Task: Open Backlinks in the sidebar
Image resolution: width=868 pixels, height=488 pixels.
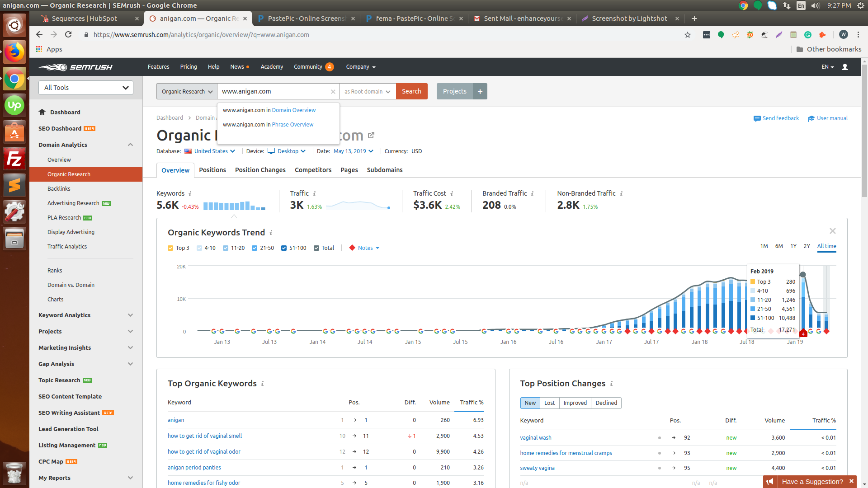Action: coord(59,189)
